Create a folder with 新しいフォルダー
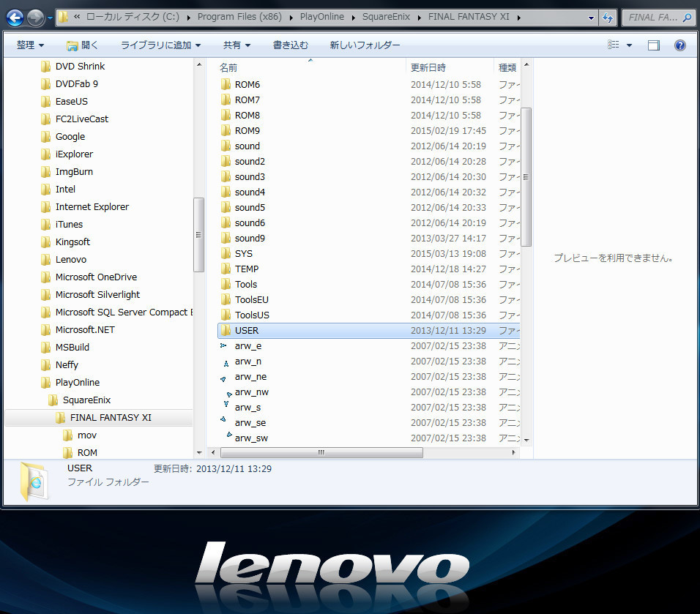 tap(365, 45)
